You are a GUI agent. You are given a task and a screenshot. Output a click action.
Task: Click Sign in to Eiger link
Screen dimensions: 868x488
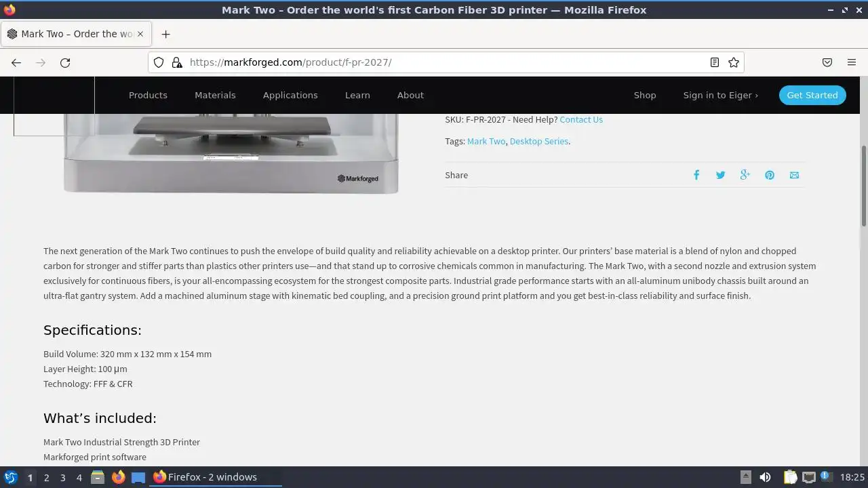point(720,95)
